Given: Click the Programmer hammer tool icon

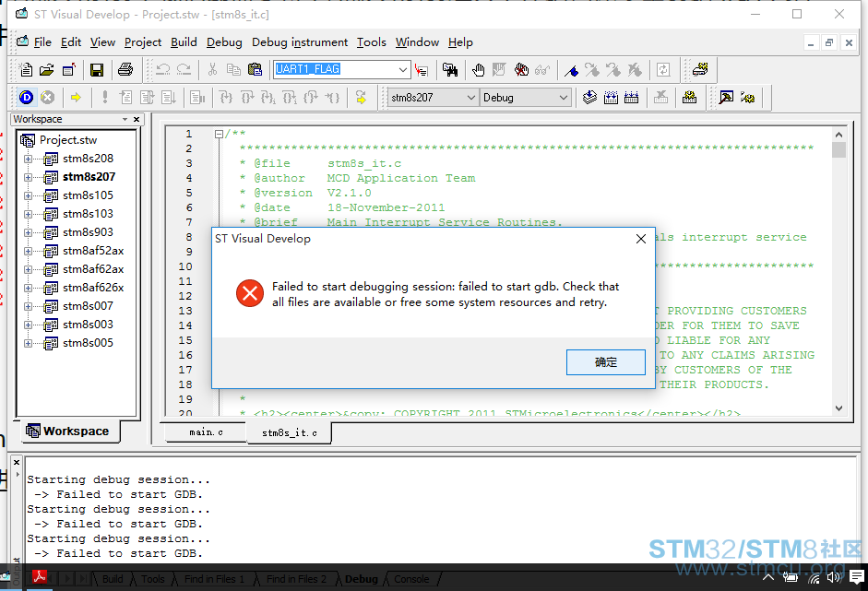Looking at the screenshot, I should point(726,98).
